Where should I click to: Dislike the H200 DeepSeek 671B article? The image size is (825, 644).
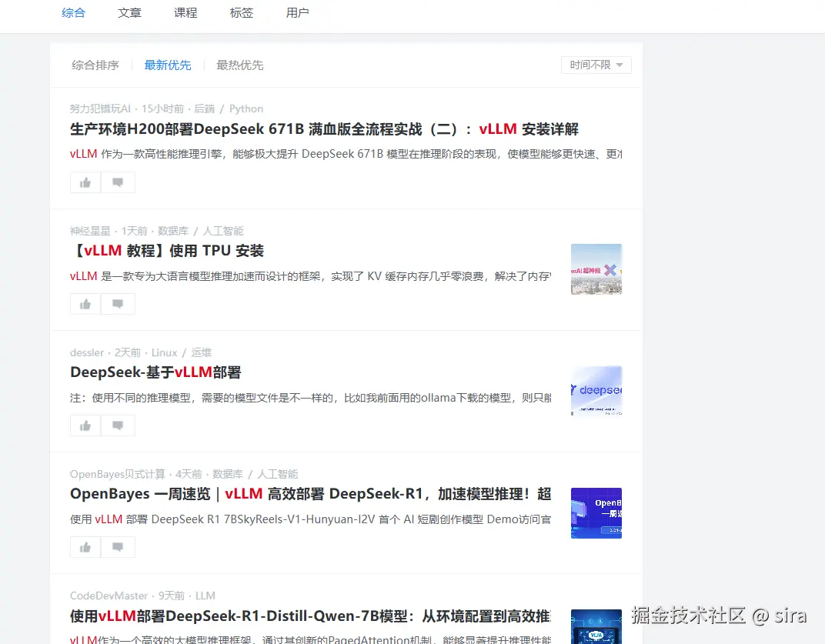tap(118, 182)
